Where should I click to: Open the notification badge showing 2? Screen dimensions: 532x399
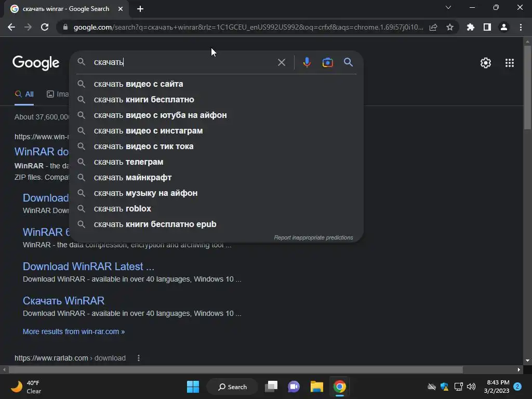[x=517, y=387]
